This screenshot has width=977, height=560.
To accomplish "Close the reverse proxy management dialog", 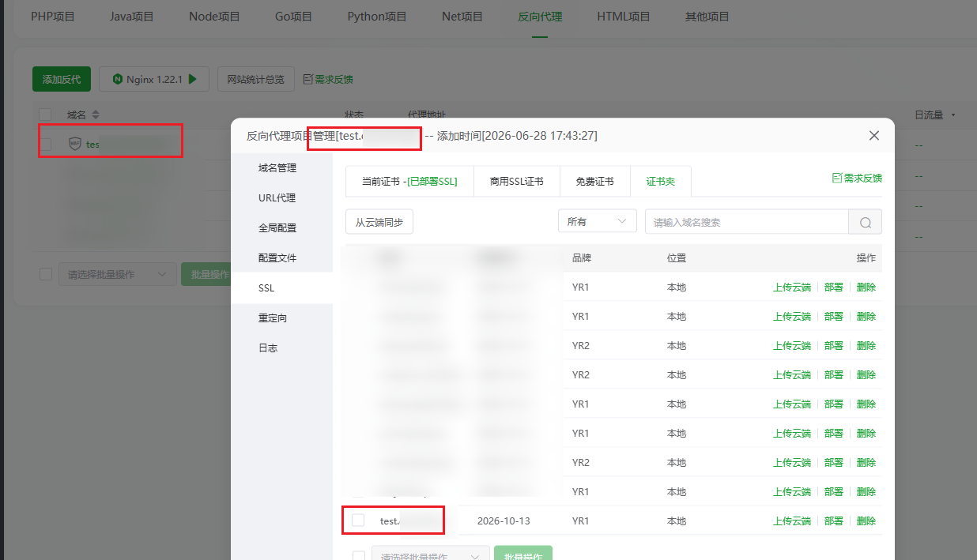I will (x=874, y=136).
